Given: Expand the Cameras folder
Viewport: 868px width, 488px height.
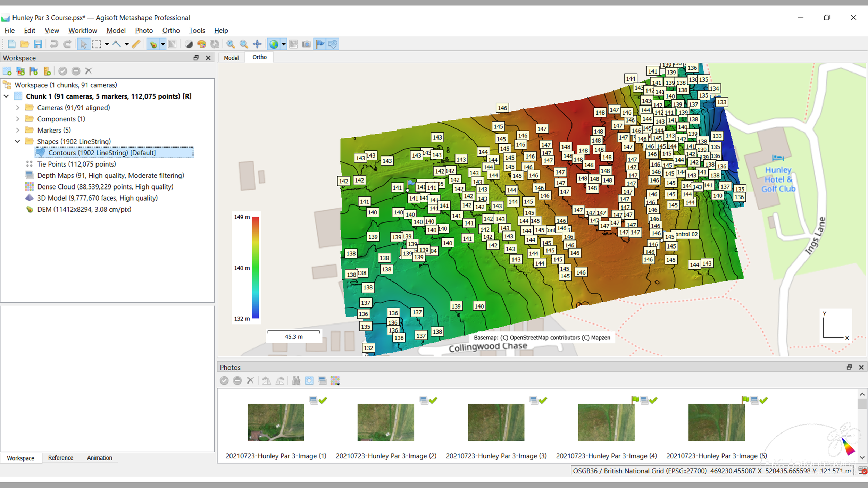Looking at the screenshot, I should 17,108.
